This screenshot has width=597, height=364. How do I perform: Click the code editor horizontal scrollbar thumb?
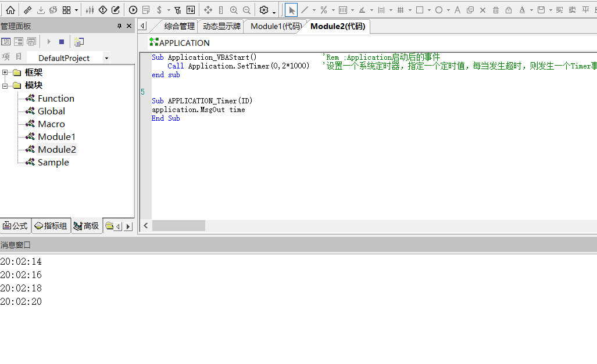pyautogui.click(x=178, y=226)
